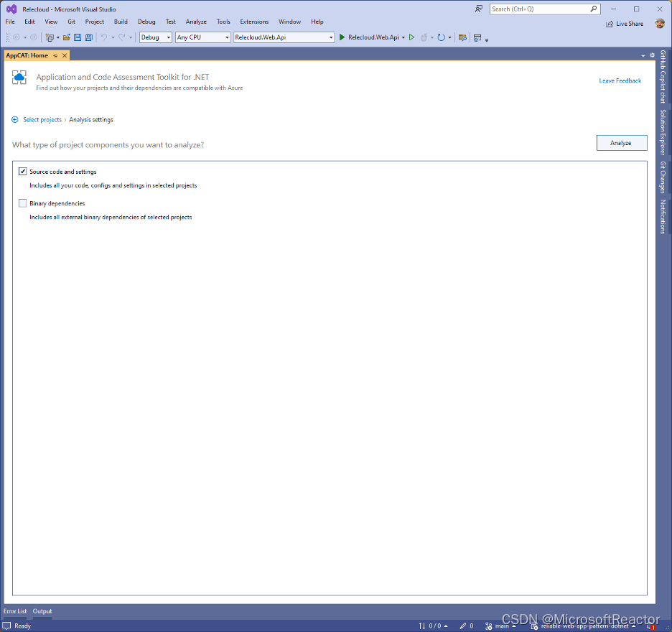Click the AppCAT cloud logo icon

tap(19, 77)
